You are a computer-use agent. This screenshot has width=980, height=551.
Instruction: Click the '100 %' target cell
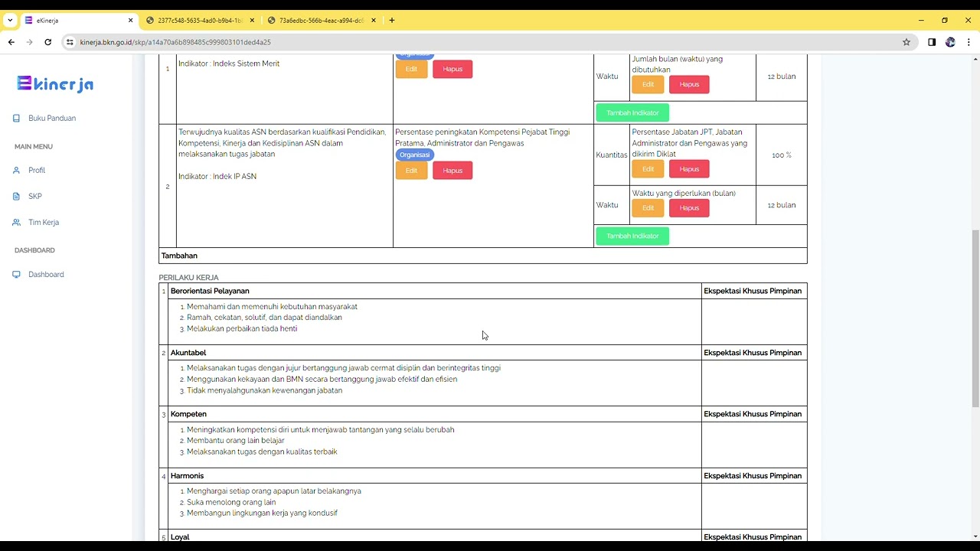(782, 155)
